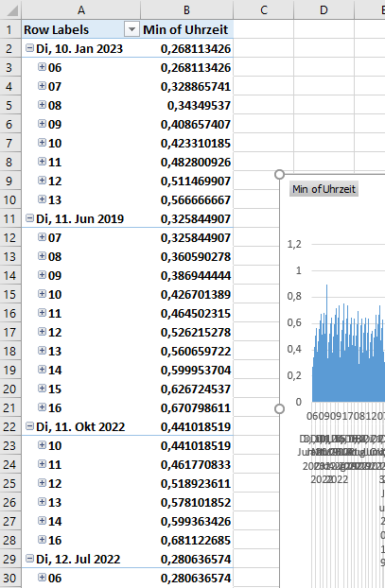Select row 1 header
The height and width of the screenshot is (588, 385).
(x=10, y=29)
